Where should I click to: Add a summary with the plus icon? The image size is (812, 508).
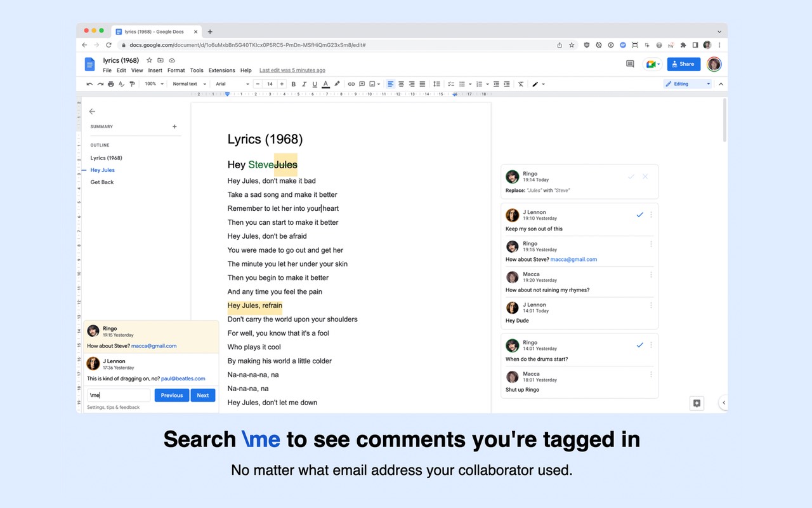point(174,126)
